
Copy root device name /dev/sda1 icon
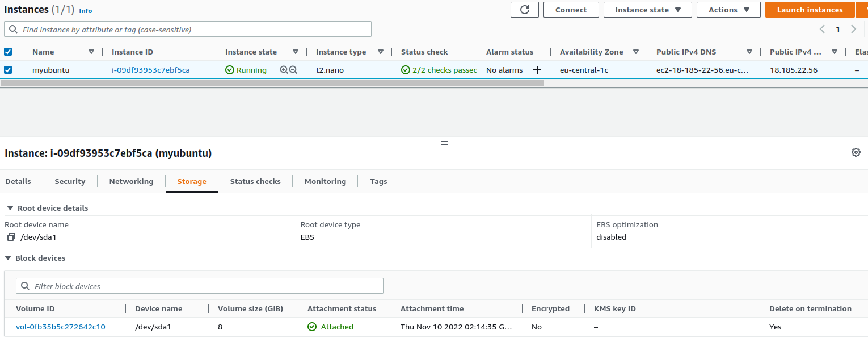(x=11, y=237)
